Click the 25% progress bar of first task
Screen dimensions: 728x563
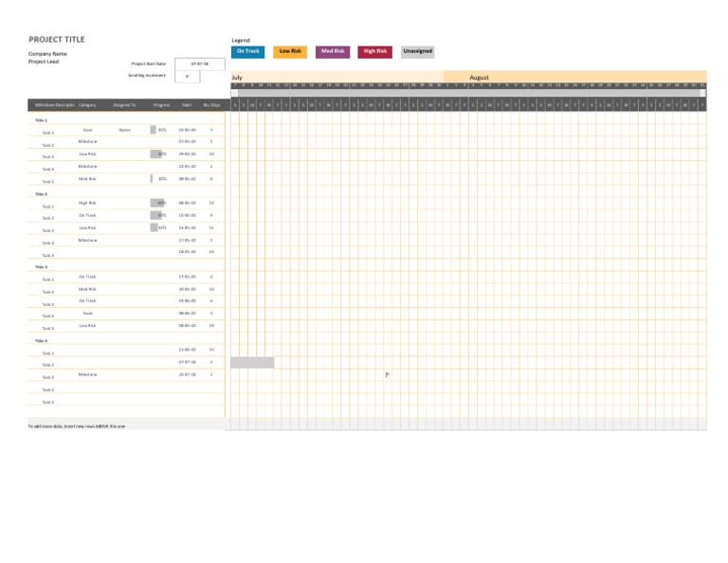[154, 130]
